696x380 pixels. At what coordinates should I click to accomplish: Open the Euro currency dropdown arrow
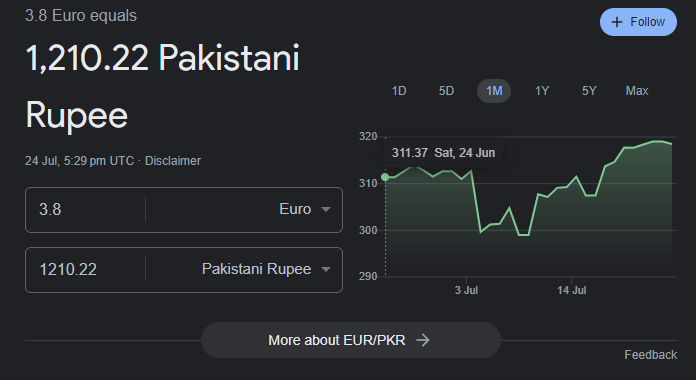coord(326,209)
